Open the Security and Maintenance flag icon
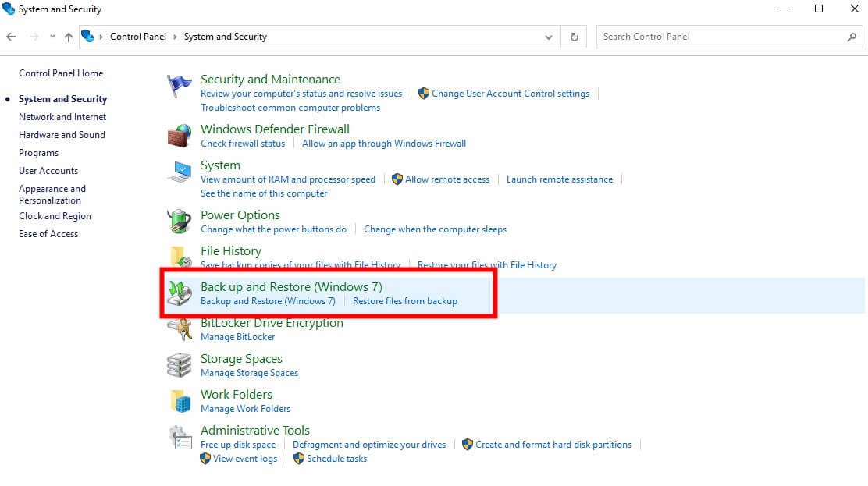The width and height of the screenshot is (868, 486). pyautogui.click(x=179, y=87)
